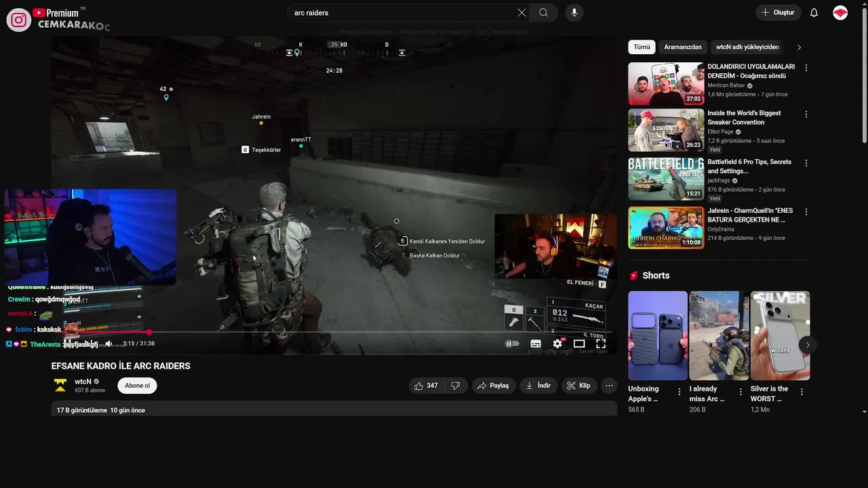Screen dimensions: 868x488
Task: Open options menu for Sneaker Convention video
Action: pyautogui.click(x=806, y=115)
